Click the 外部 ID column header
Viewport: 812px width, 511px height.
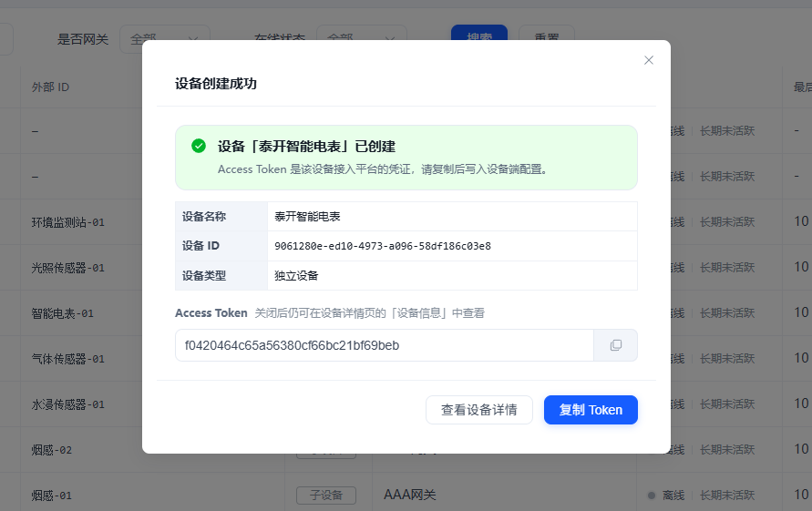(x=50, y=87)
